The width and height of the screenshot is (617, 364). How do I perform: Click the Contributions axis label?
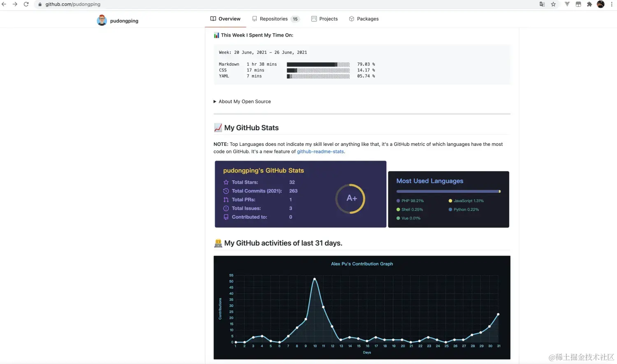pos(220,309)
